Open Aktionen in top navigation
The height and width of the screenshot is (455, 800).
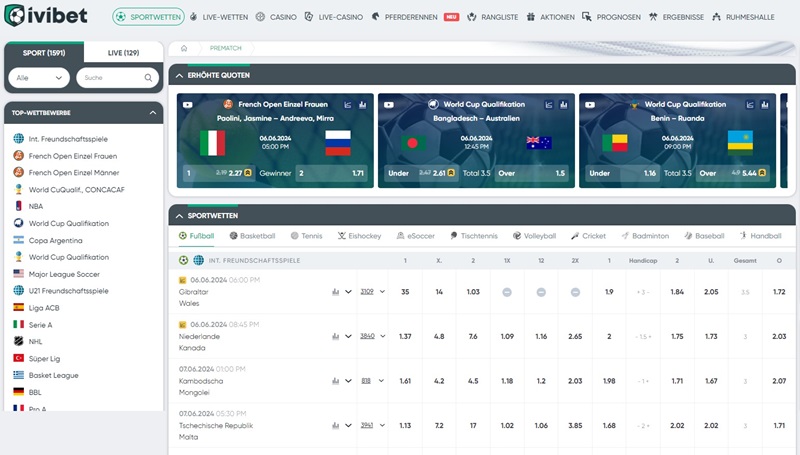coord(551,17)
